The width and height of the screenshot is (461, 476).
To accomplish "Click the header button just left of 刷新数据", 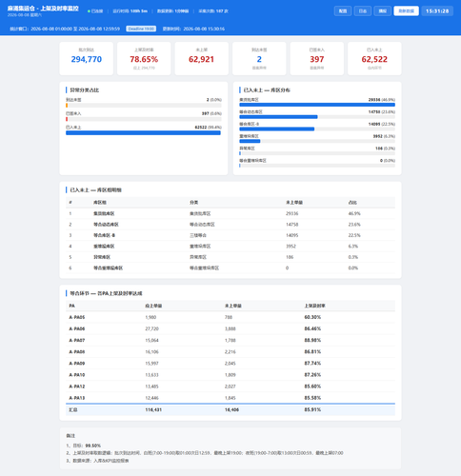I will (x=382, y=10).
